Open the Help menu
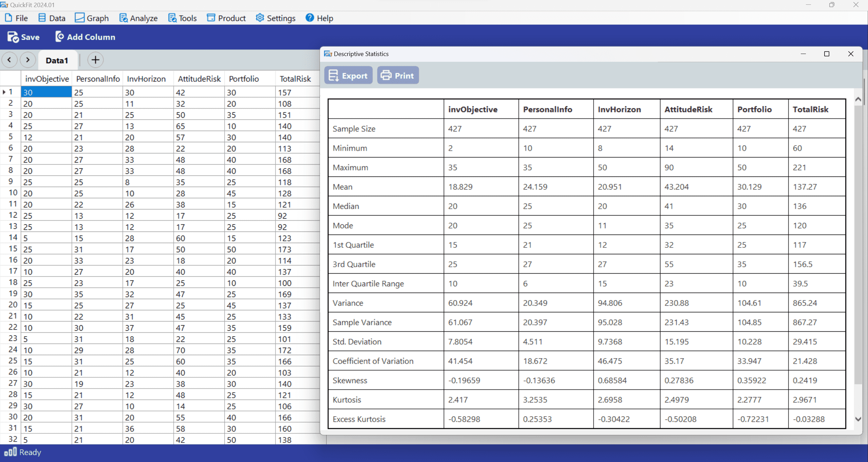 click(x=320, y=18)
